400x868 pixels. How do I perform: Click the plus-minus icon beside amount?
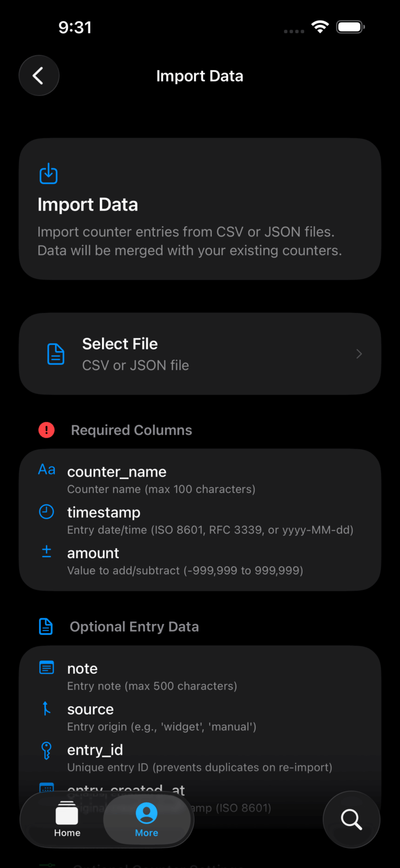[47, 552]
